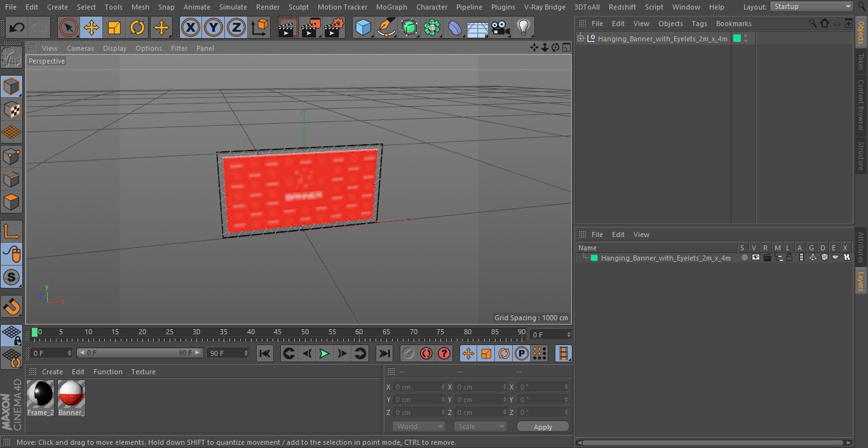Add a Light object
The image size is (868, 448).
pyautogui.click(x=523, y=28)
